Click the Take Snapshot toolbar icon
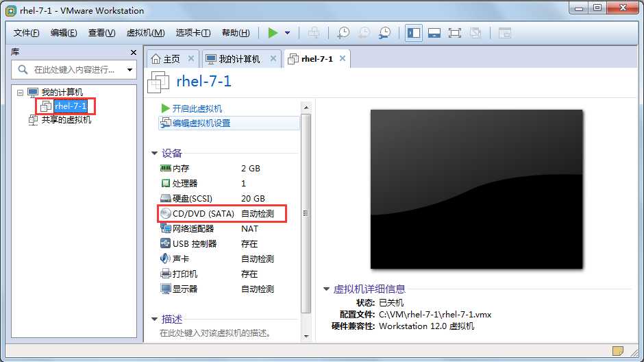This screenshot has width=644, height=362. 343,32
